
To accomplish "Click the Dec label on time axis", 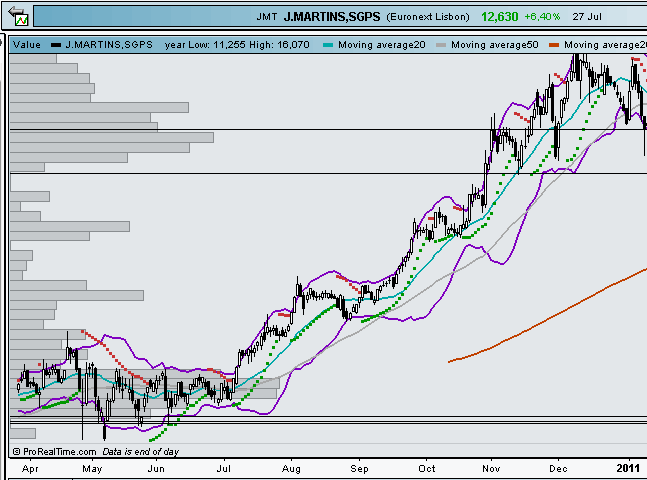I will 558,468.
